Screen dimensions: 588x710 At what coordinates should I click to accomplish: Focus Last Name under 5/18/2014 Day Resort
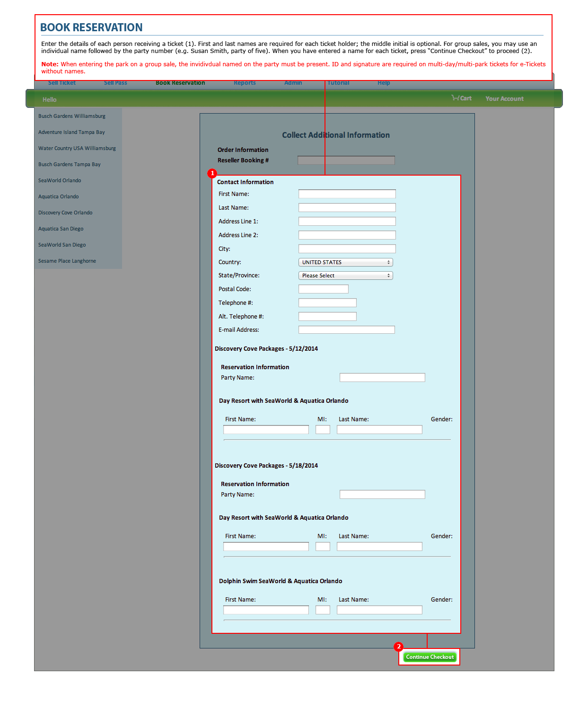pyautogui.click(x=379, y=547)
